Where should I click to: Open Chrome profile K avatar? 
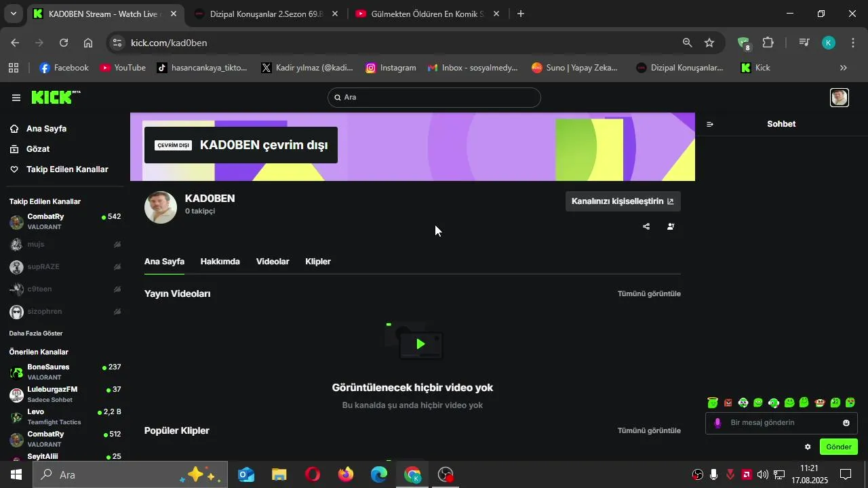829,43
